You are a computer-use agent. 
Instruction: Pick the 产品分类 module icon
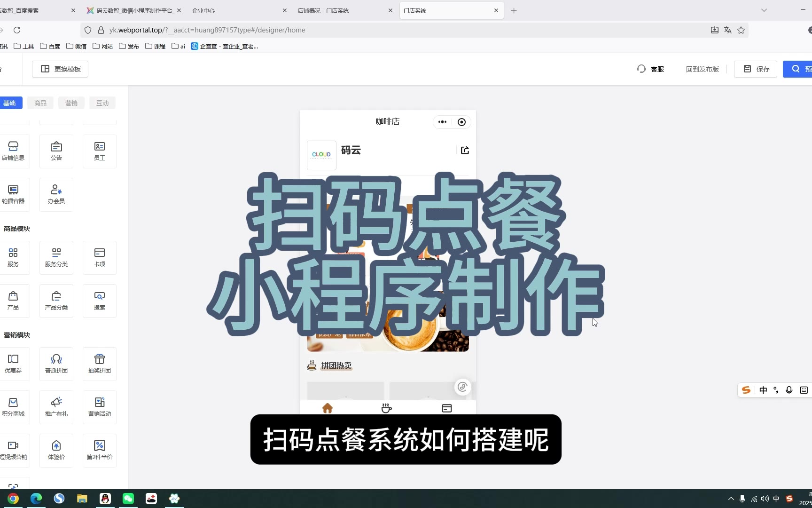pyautogui.click(x=56, y=301)
